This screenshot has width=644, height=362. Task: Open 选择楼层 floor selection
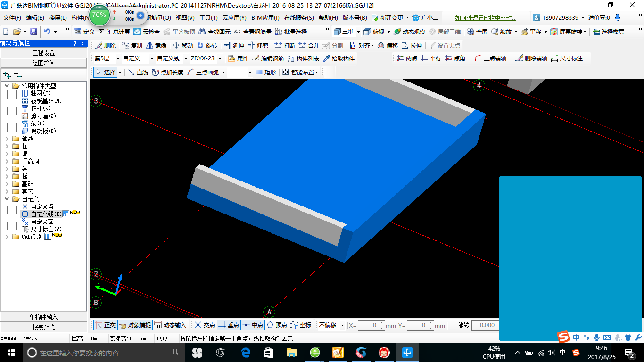[x=609, y=32]
